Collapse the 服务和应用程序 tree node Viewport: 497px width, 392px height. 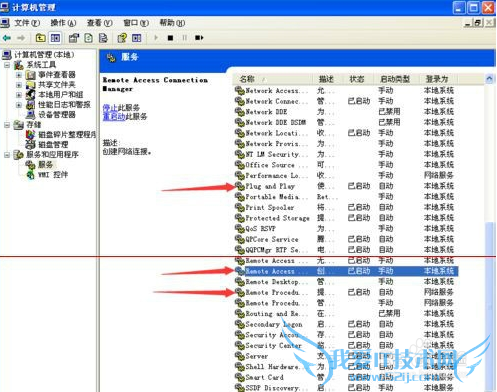tap(7, 155)
